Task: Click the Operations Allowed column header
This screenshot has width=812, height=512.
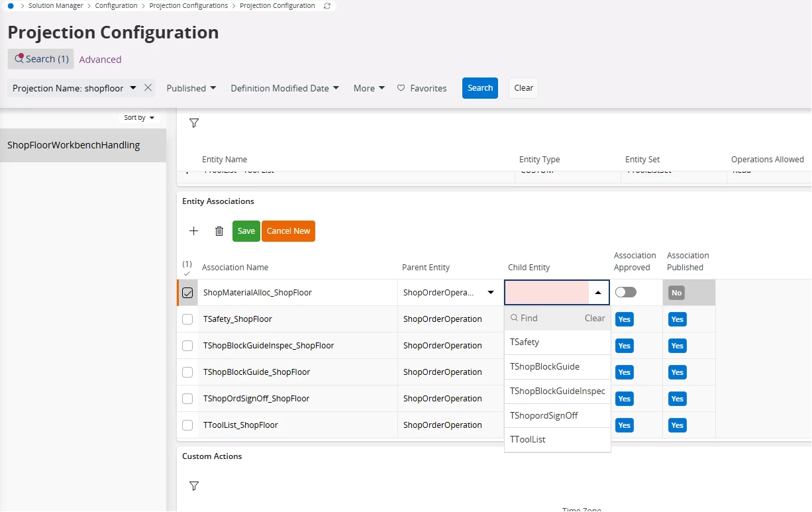Action: [x=768, y=160]
